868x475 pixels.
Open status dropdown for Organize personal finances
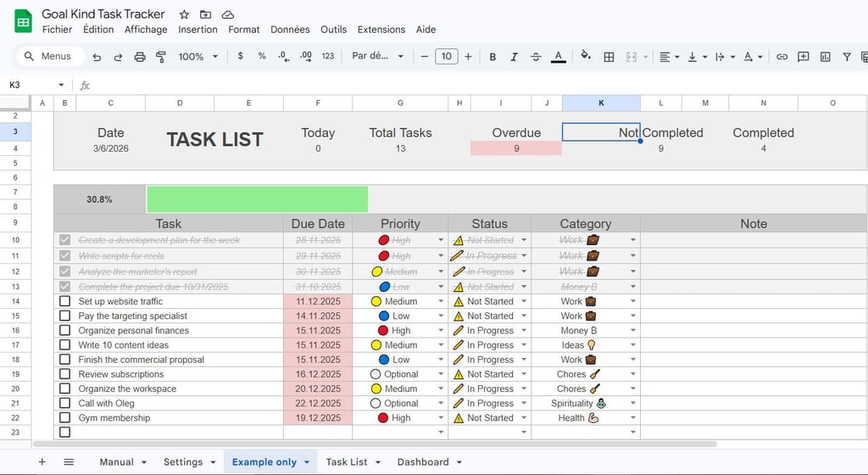[524, 331]
